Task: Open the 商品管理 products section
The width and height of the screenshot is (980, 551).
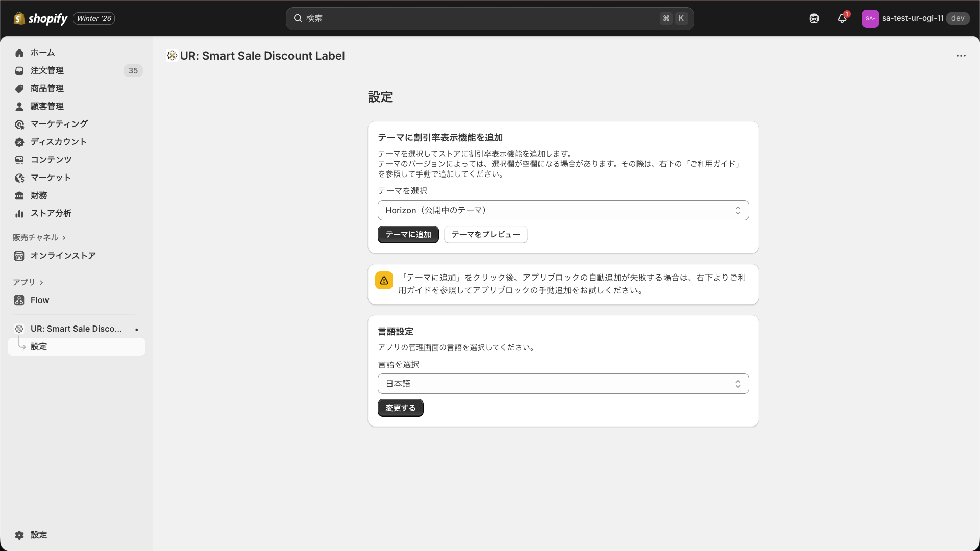Action: coord(46,88)
